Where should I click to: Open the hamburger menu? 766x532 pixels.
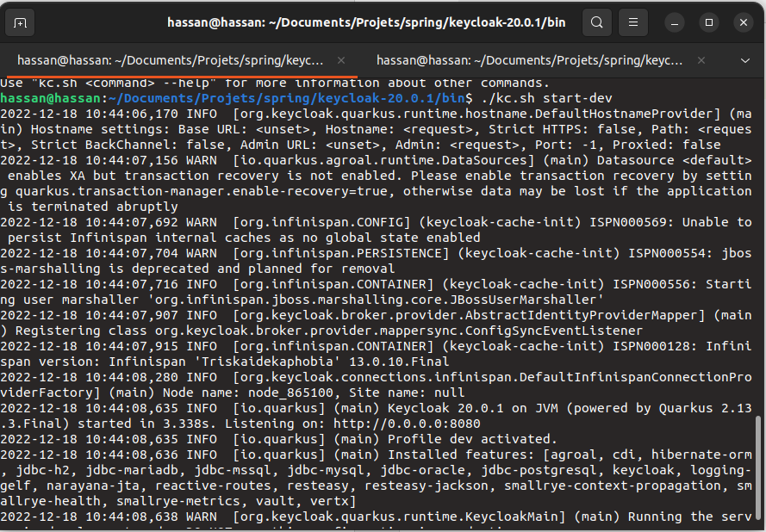click(633, 22)
